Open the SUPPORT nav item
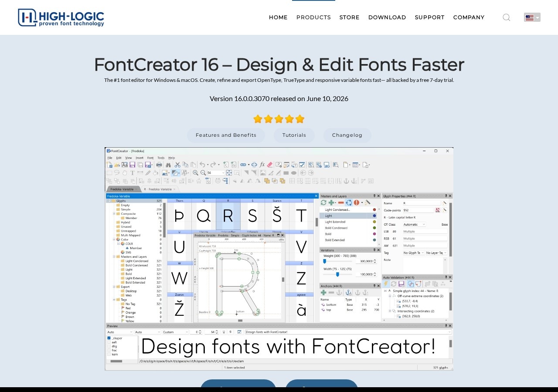558x392 pixels. tap(430, 17)
